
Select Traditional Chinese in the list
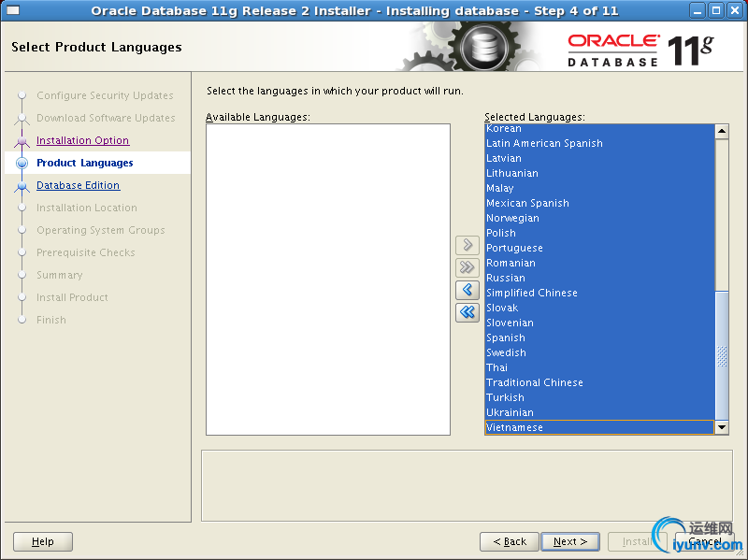[x=599, y=382]
